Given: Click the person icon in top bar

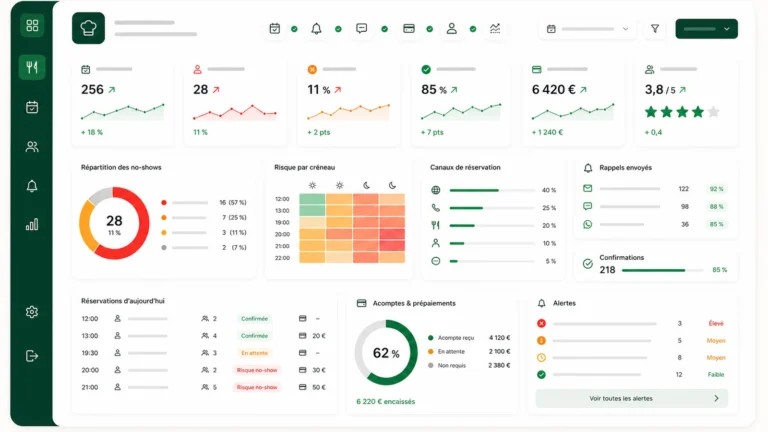Looking at the screenshot, I should (452, 28).
